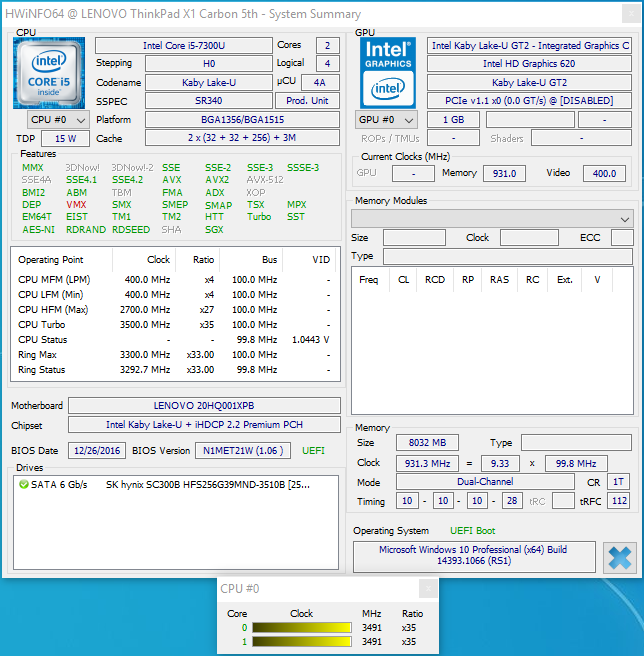
Task: Click the Motherboard LENOVO 20HQ001XPB field
Action: click(x=204, y=406)
